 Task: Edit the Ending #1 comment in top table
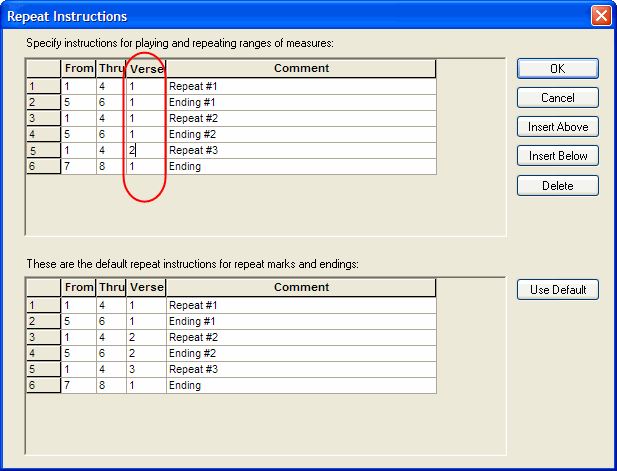(301, 102)
